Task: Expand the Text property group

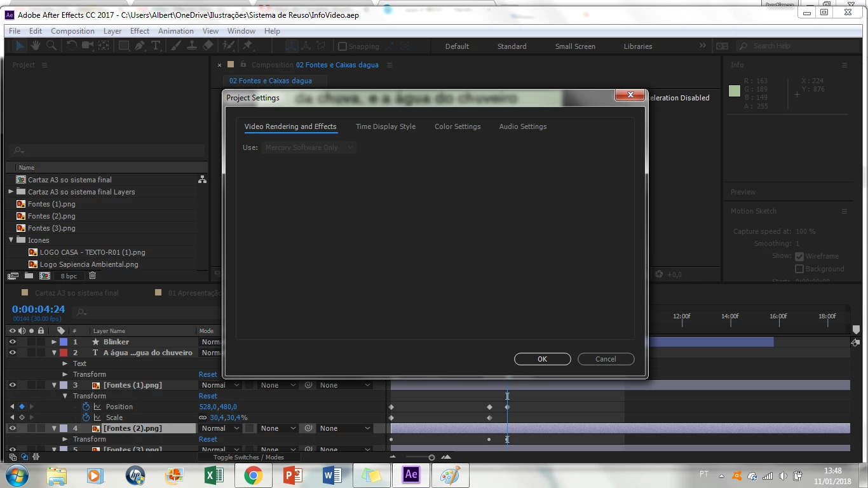Action: (x=65, y=363)
